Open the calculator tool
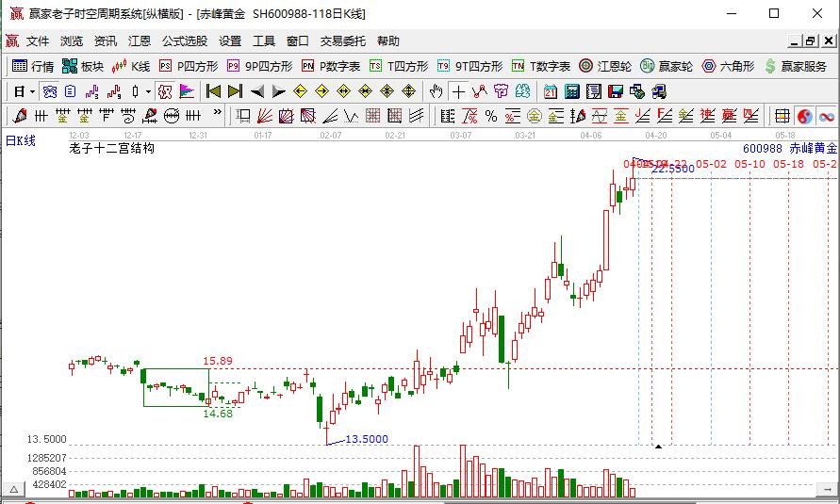This screenshot has height=504, width=840. [571, 92]
